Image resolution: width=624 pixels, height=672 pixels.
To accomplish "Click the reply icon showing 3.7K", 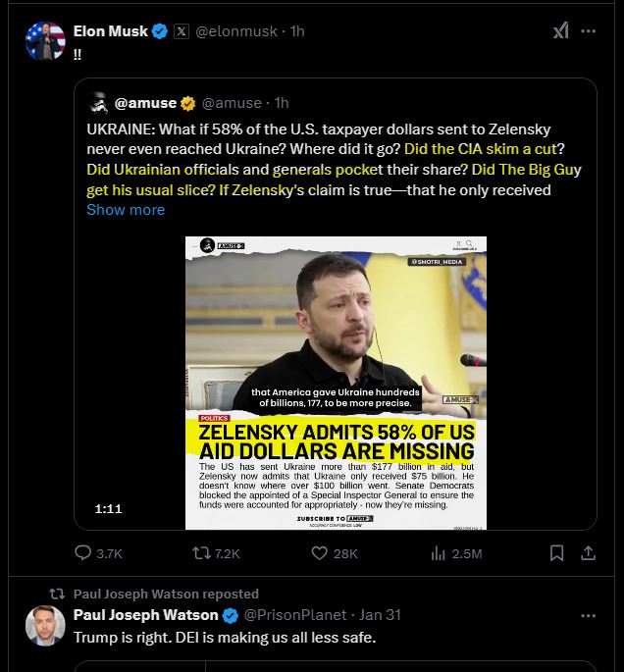I will pyautogui.click(x=84, y=553).
